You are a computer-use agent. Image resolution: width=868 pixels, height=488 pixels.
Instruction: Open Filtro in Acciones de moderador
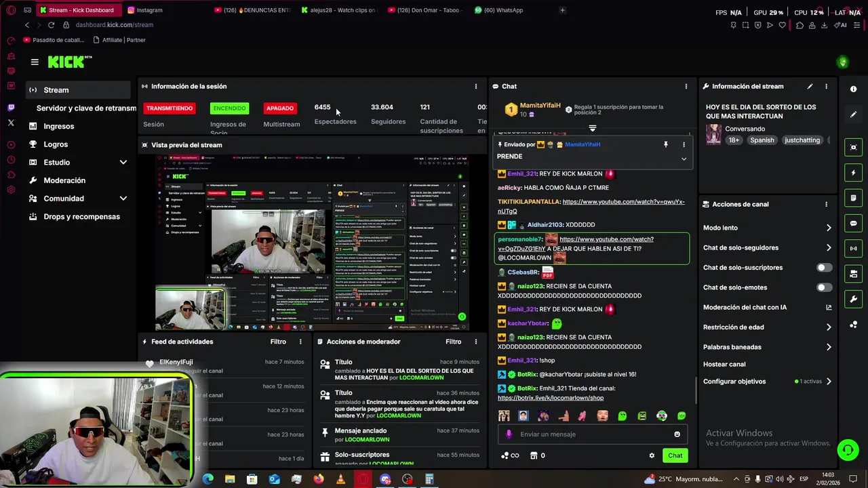[x=453, y=342]
